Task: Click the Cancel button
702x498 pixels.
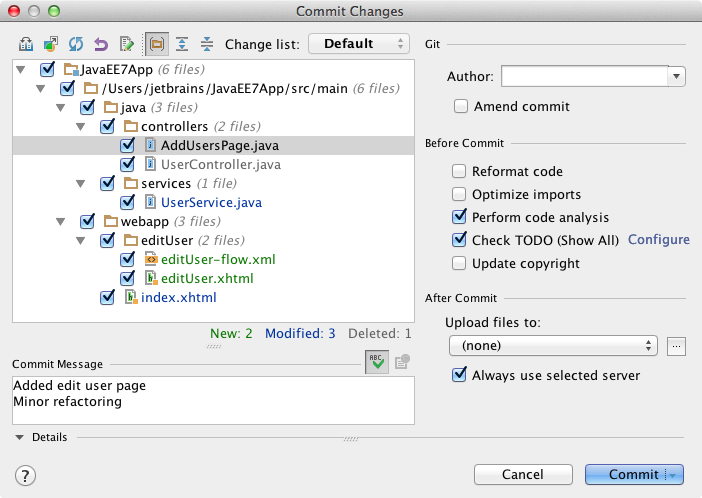Action: click(523, 474)
